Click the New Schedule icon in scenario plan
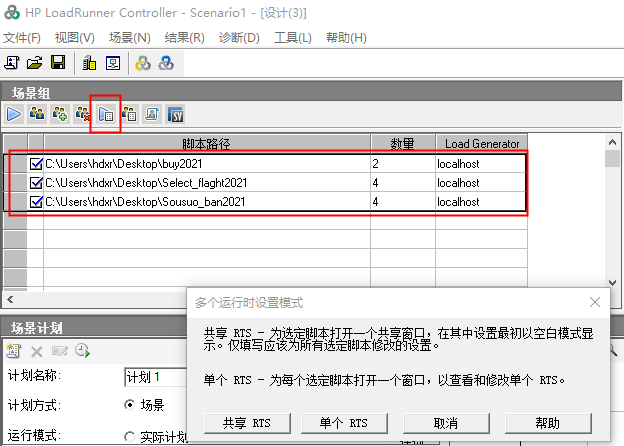Screen dimensions: 624x446 coord(14,351)
